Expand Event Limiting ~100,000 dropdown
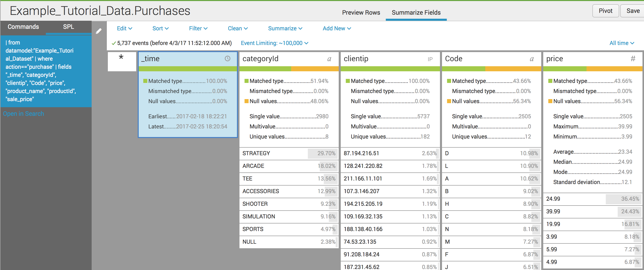 275,43
